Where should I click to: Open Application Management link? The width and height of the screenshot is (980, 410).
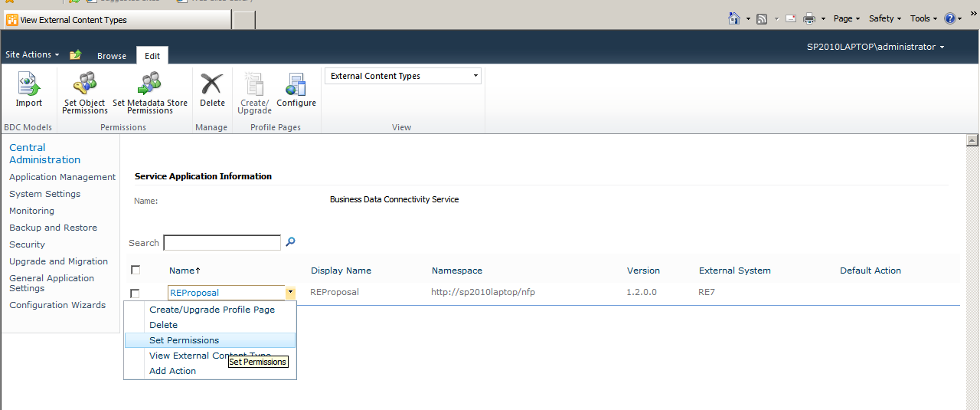tap(62, 177)
